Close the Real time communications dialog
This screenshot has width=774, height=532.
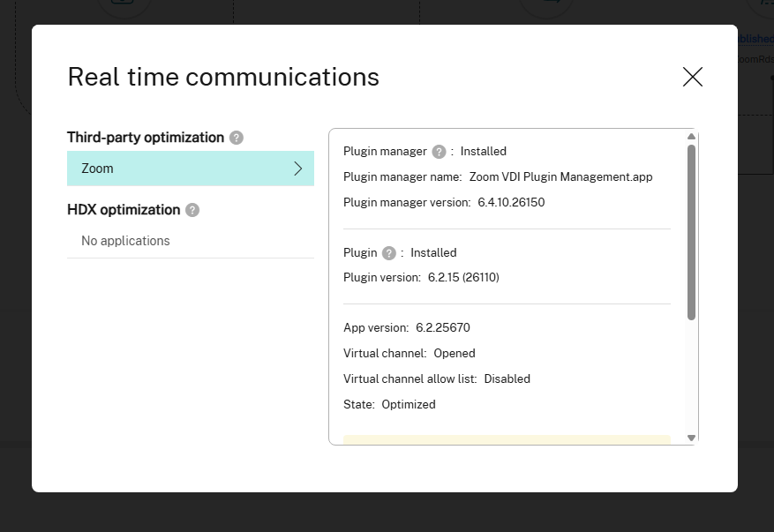[693, 78]
